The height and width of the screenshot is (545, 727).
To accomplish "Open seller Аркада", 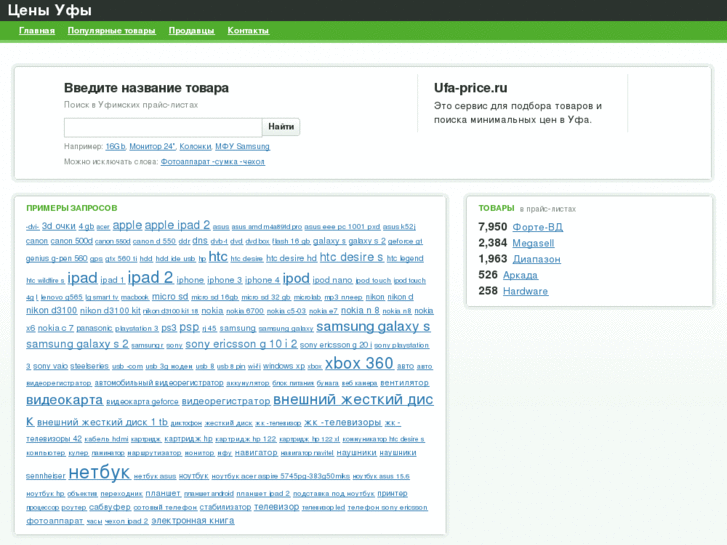I will tap(520, 275).
